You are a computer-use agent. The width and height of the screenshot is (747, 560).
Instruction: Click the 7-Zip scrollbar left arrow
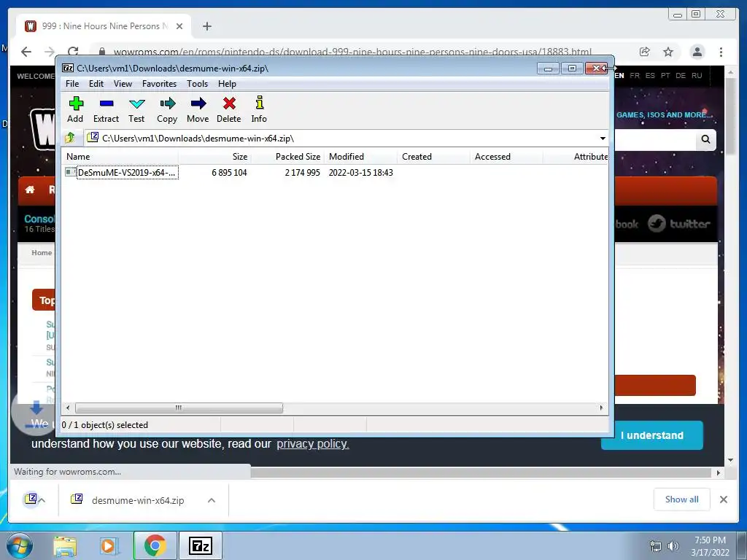pos(68,408)
